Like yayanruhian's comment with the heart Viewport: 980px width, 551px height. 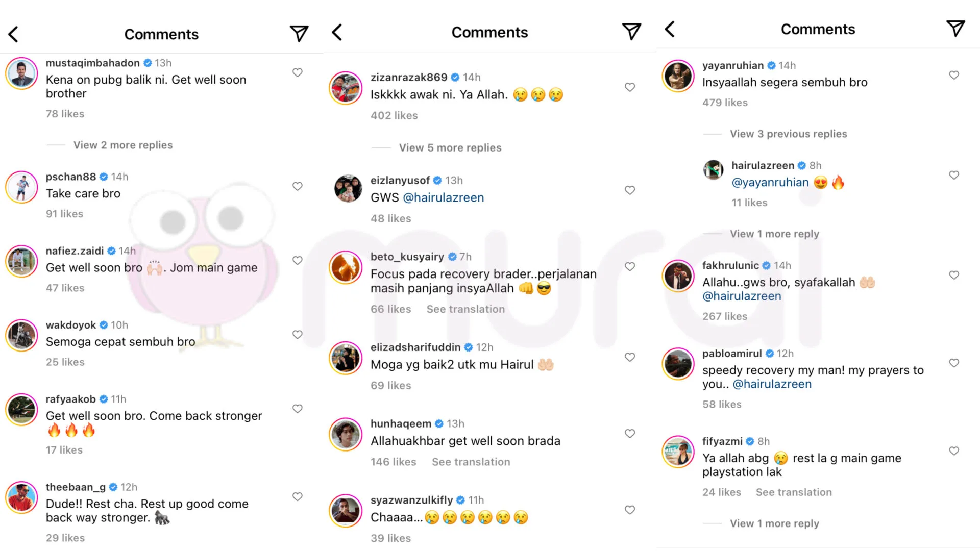click(x=954, y=75)
